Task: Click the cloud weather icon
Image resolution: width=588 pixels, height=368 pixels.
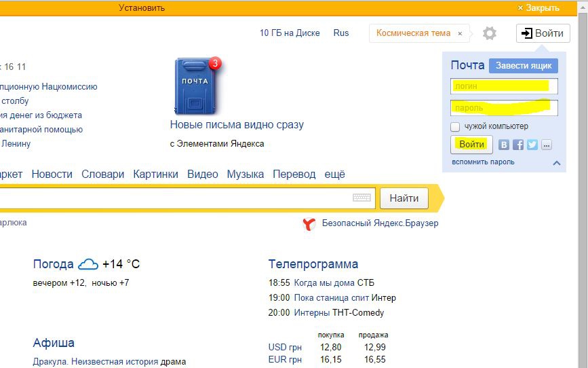Action: click(x=88, y=264)
